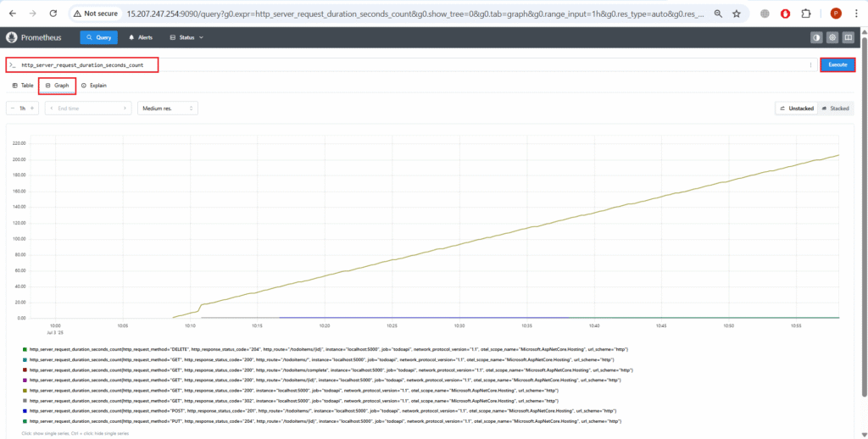Open the Chrome three-dot menu
868x439 pixels.
coord(855,14)
